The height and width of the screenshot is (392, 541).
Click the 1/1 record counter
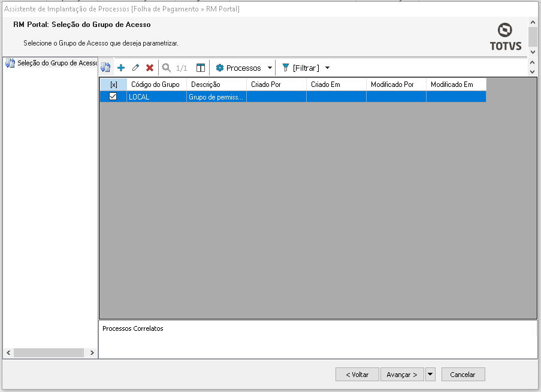[x=182, y=68]
